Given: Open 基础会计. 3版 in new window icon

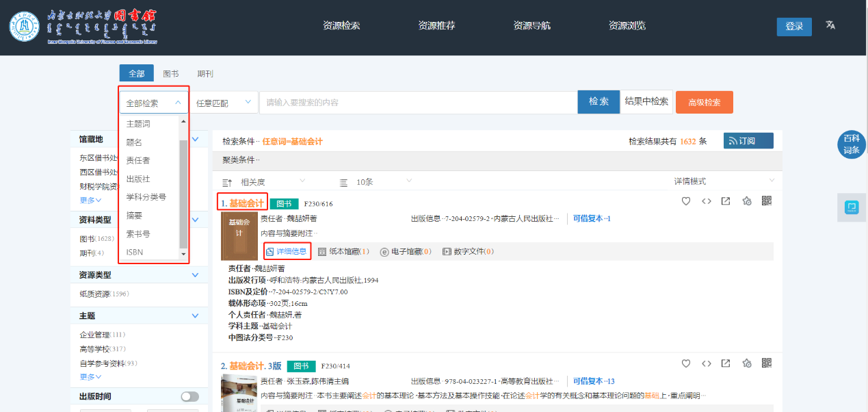Looking at the screenshot, I should [x=726, y=363].
